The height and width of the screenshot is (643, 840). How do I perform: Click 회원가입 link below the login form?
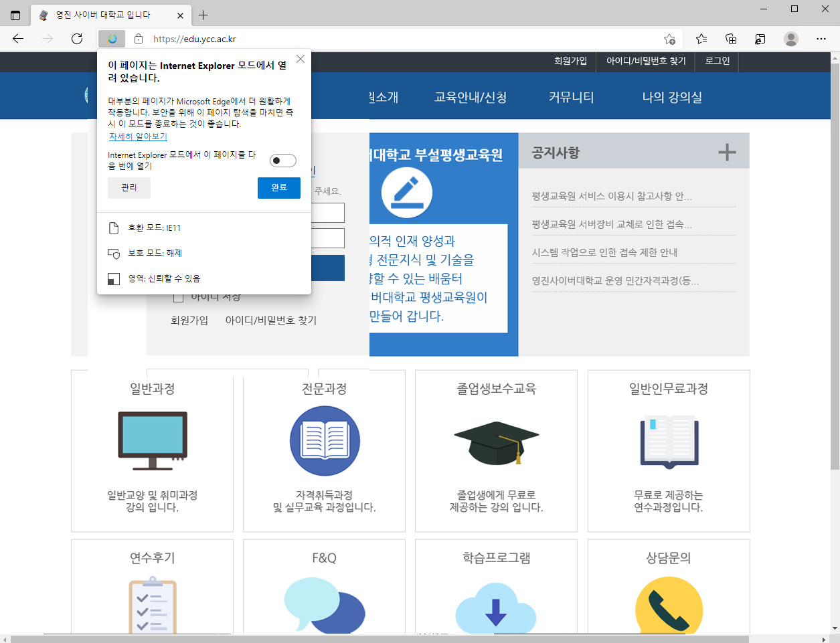click(x=189, y=320)
